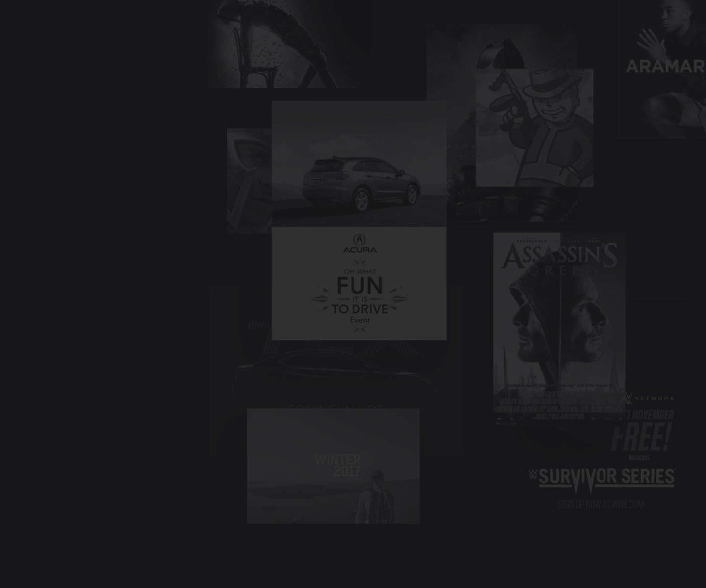Click 'SIGN UP NOW AT WWE.COM' text
706x588 pixels.
point(601,504)
